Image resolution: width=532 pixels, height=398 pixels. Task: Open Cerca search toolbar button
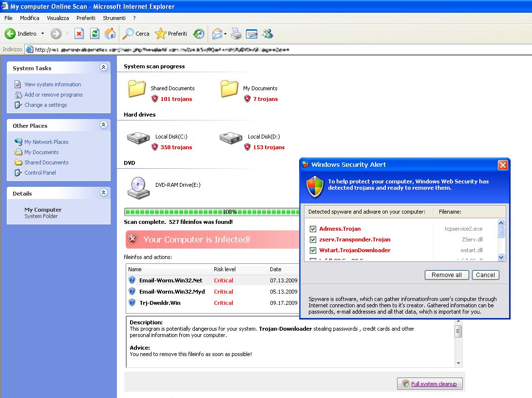(x=136, y=34)
